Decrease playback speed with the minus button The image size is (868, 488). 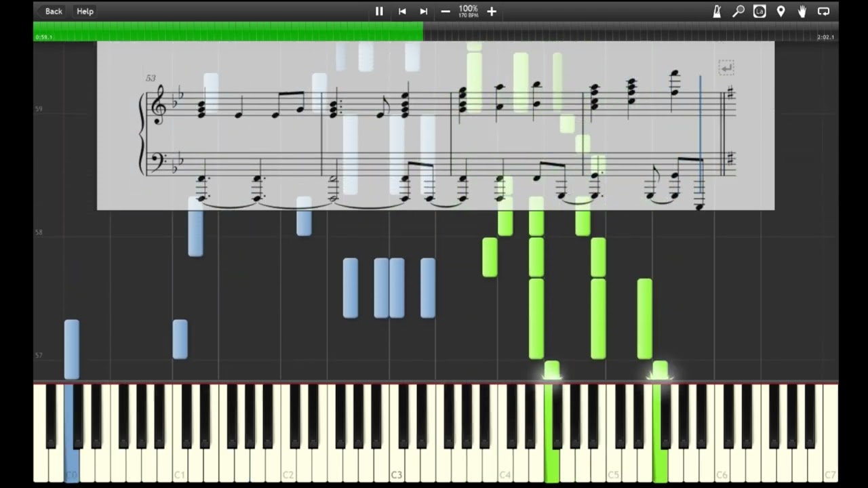tap(446, 12)
